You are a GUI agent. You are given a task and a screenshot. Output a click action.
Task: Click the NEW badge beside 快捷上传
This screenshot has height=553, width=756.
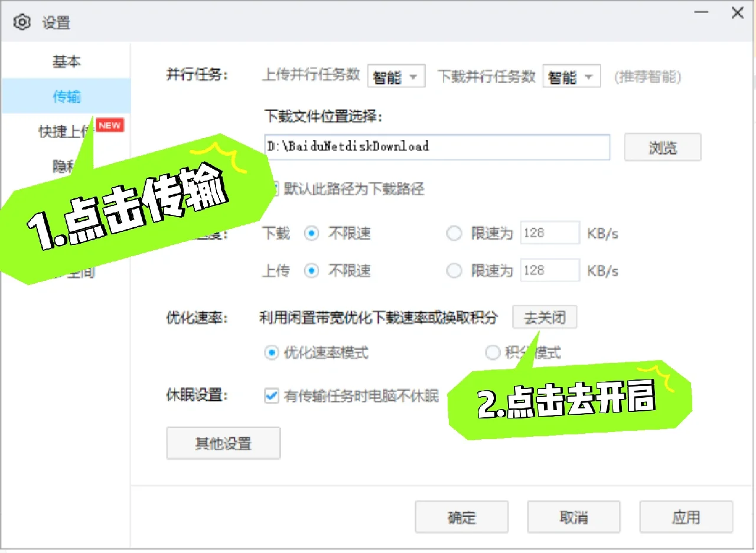point(110,125)
